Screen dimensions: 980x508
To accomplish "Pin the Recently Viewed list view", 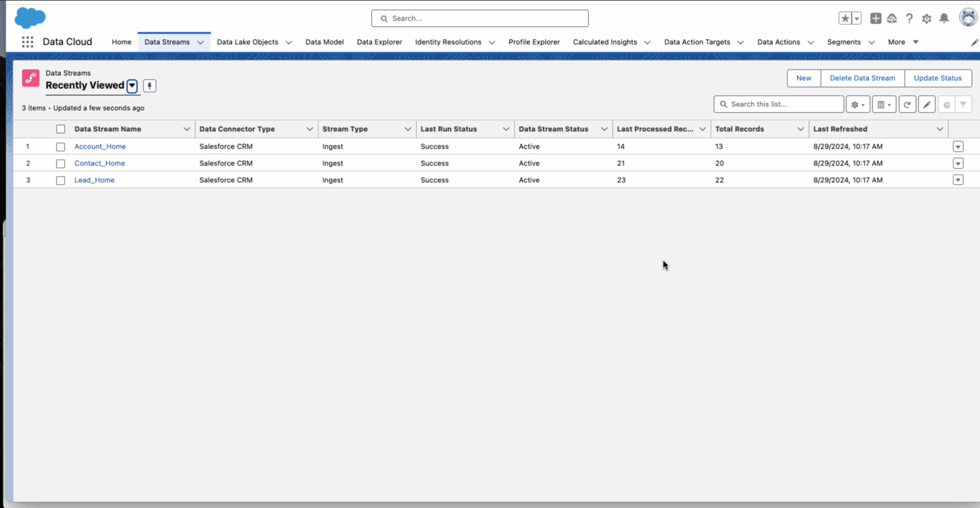I will point(149,86).
